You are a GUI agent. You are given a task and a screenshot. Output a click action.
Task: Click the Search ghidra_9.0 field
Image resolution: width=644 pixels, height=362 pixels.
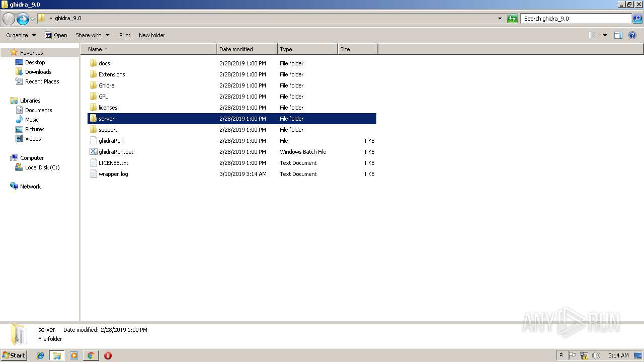(576, 19)
